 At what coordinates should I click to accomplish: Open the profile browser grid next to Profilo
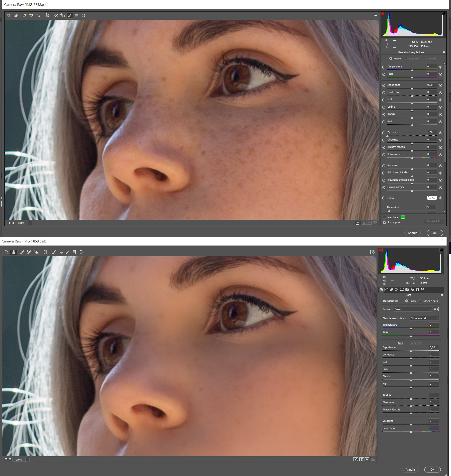click(436, 309)
